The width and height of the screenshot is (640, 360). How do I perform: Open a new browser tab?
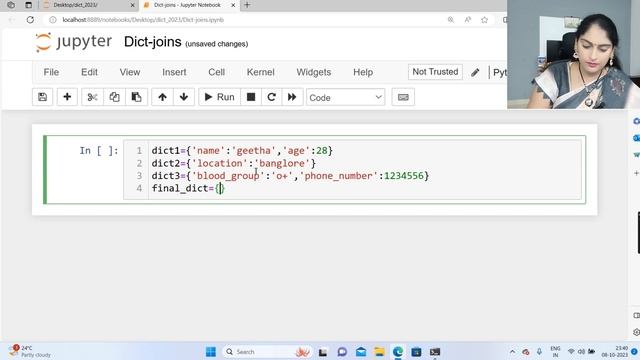[x=247, y=5]
